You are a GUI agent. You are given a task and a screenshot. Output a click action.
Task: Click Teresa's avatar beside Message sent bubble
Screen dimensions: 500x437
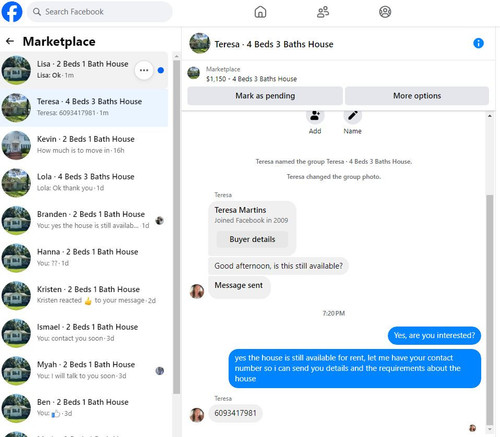pos(197,291)
